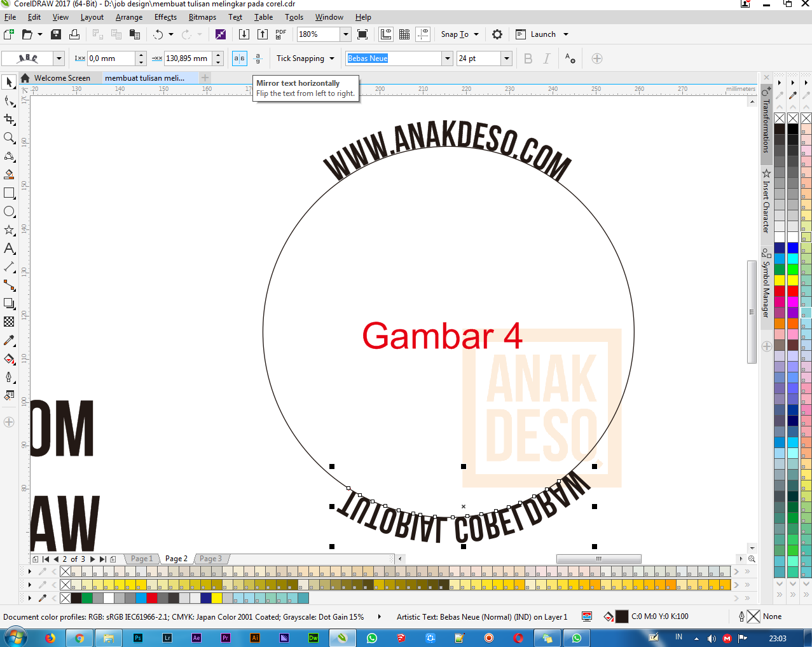This screenshot has height=647, width=812.
Task: Select the Smart Fill tool with orange bar
Action: tap(9, 174)
